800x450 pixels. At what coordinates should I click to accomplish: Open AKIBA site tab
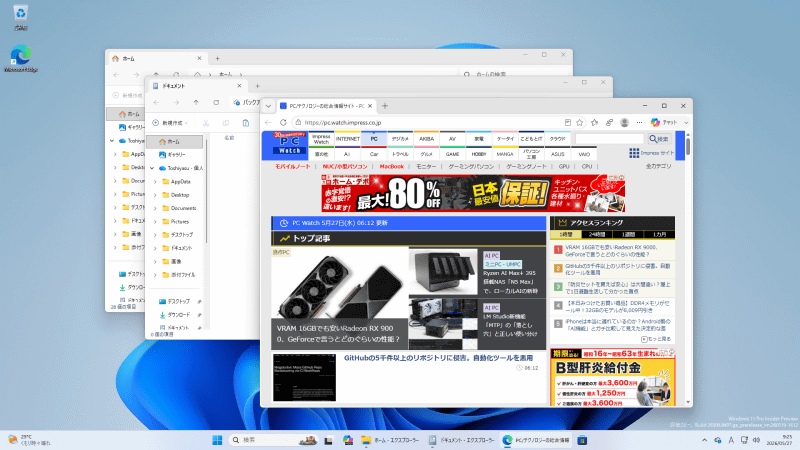coord(426,139)
